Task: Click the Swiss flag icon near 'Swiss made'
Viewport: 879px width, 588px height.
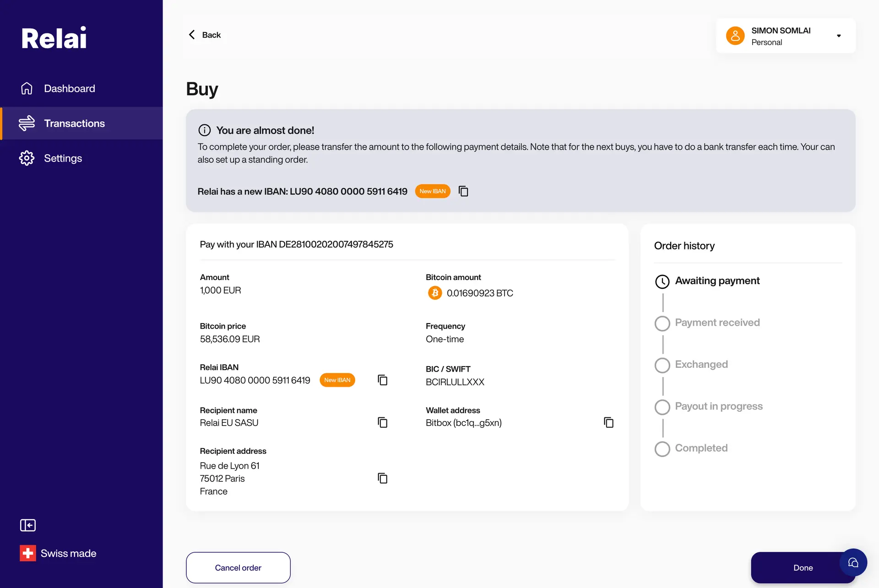Action: 27,553
